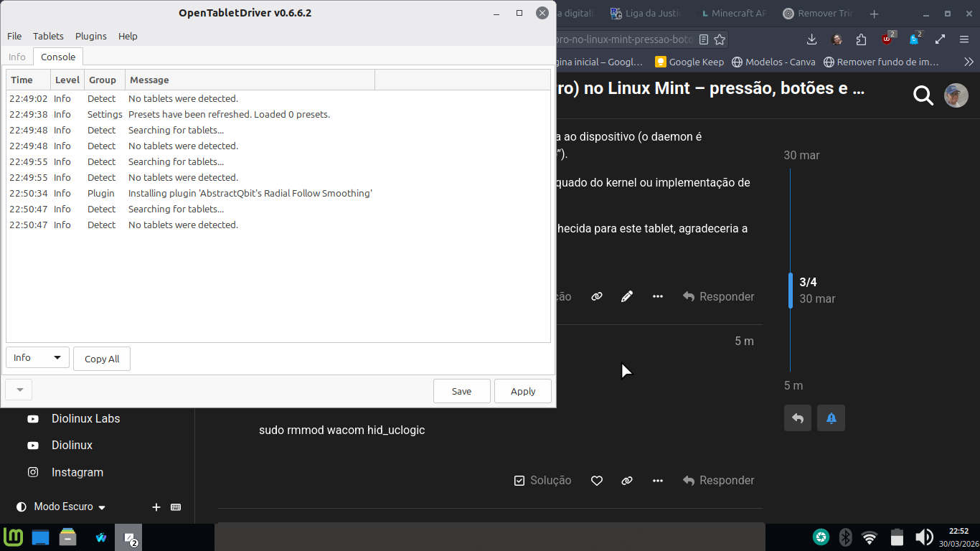Like the post with the heart icon
980x551 pixels.
(597, 481)
